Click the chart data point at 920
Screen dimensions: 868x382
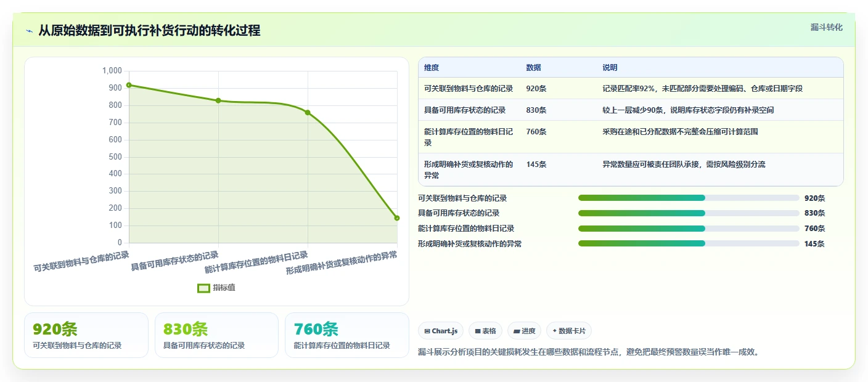tap(129, 85)
